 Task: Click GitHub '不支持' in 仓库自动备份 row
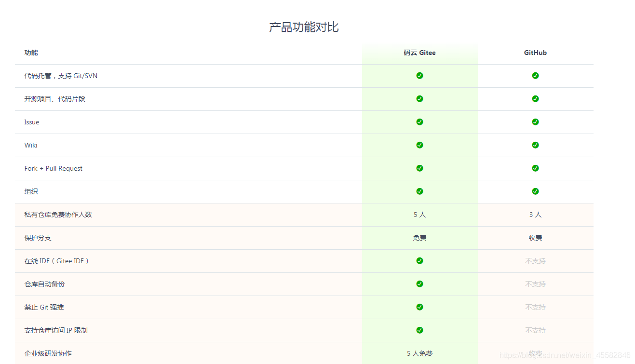(535, 284)
